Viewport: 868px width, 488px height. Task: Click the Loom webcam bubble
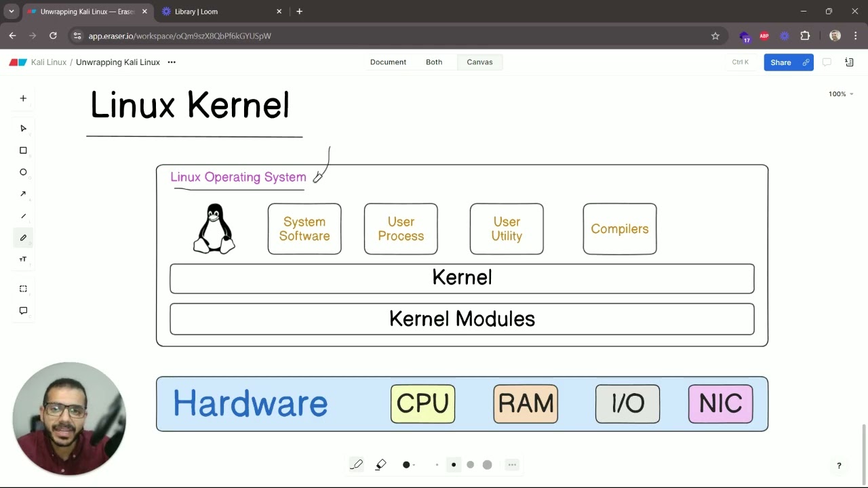(x=69, y=418)
